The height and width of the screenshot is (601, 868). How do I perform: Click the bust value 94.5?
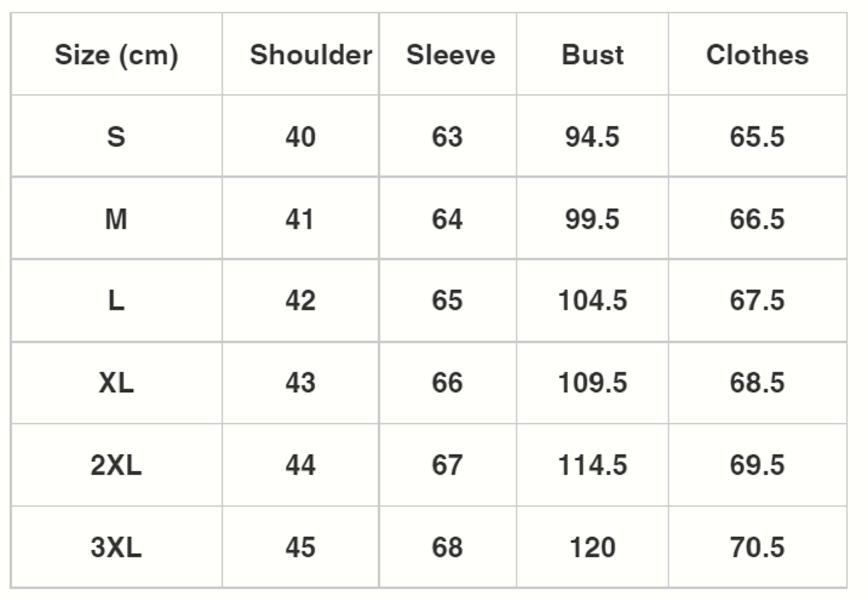[592, 136]
